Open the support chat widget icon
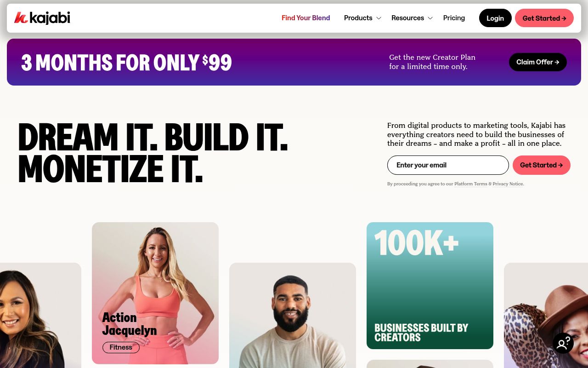588x368 pixels. click(563, 343)
